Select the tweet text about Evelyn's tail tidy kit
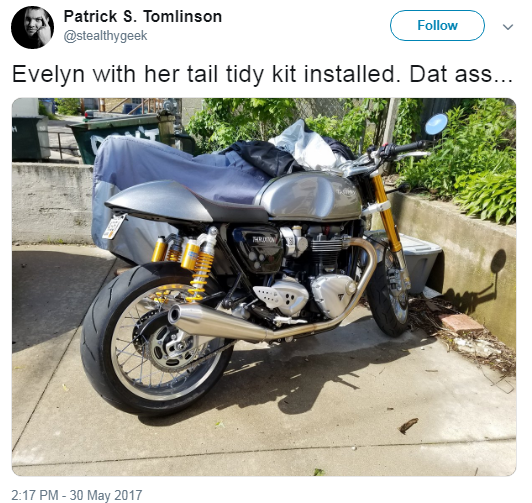 (262, 74)
